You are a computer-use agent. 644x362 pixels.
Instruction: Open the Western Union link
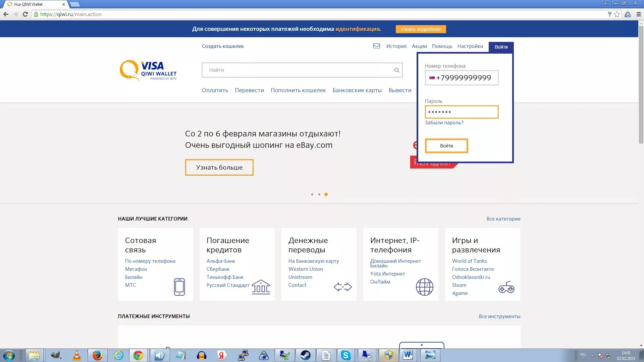(306, 269)
